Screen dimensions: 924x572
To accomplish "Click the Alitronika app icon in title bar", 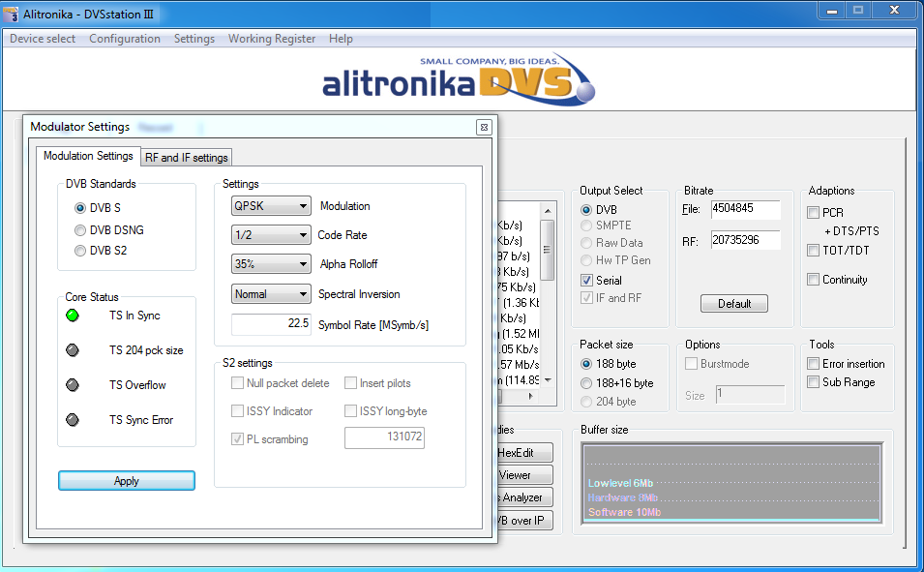I will [x=12, y=13].
